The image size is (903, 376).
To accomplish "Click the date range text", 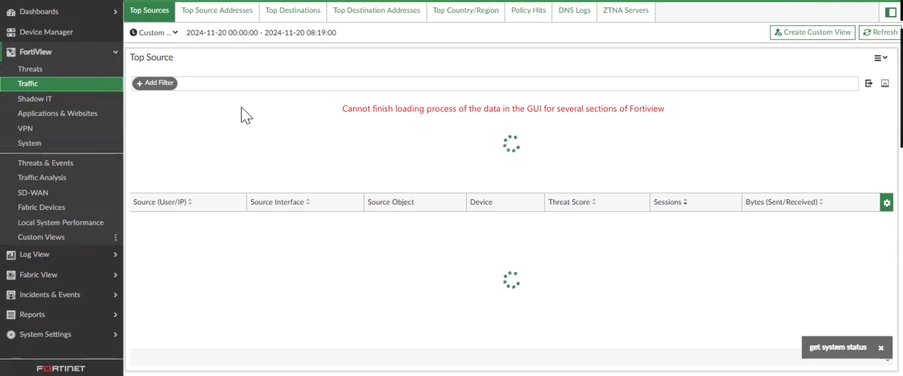I will [261, 33].
